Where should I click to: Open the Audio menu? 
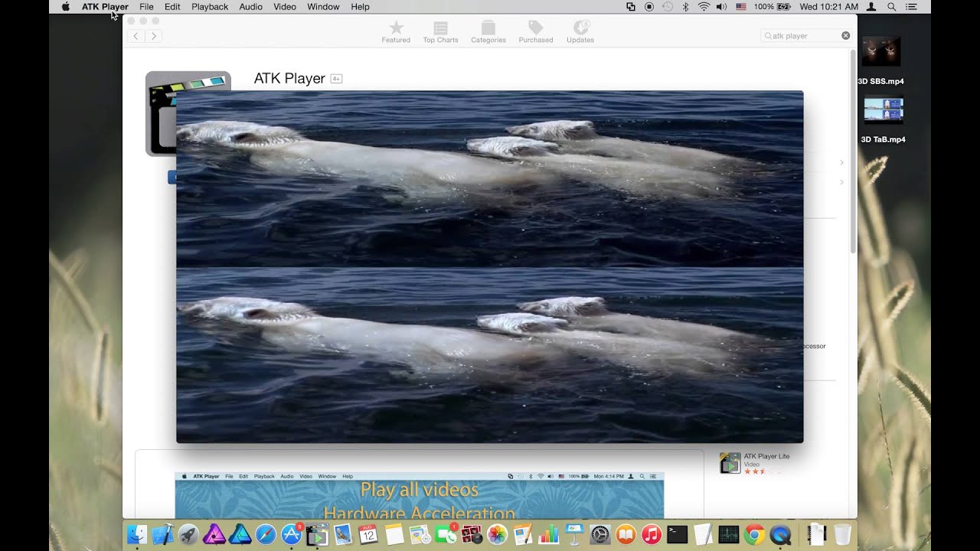(250, 7)
